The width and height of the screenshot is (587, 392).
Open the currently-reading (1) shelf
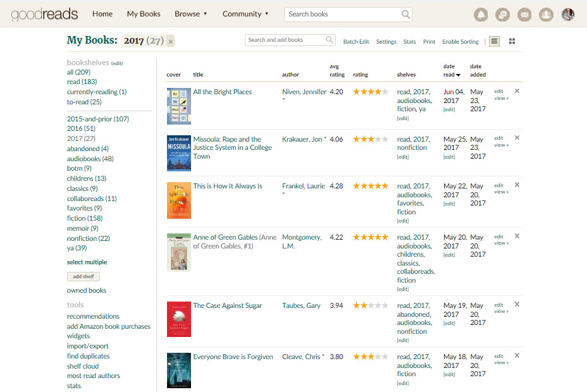click(x=97, y=92)
